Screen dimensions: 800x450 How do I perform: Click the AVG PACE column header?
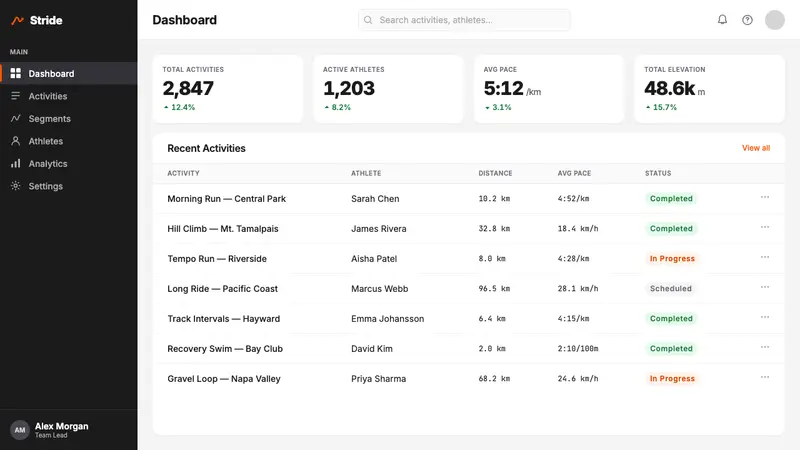coord(574,173)
